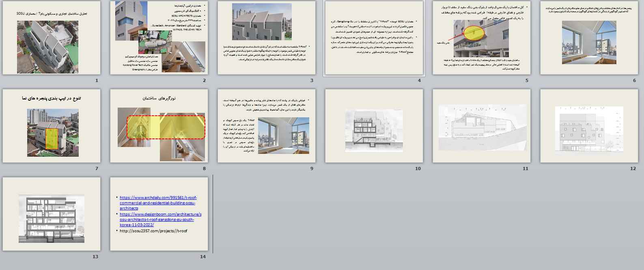Screen dimensions: 644x270
Task: Select slide 12 with the elevation drawing
Action: coord(589,126)
